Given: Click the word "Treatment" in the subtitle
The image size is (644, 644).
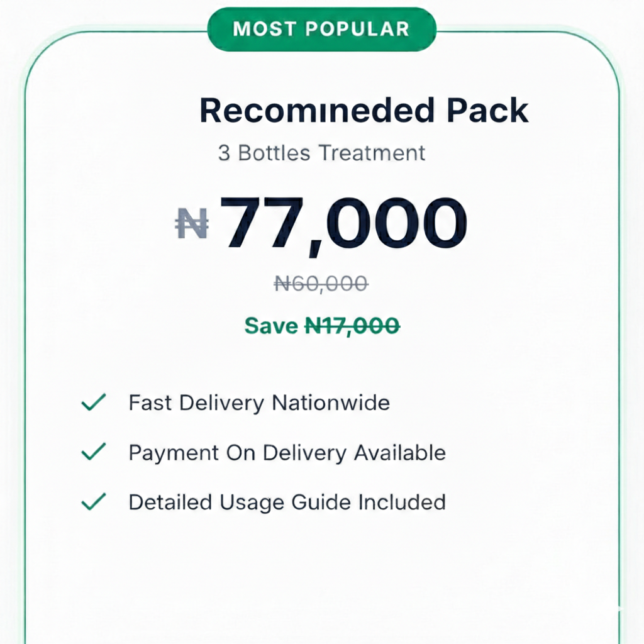Looking at the screenshot, I should [372, 153].
